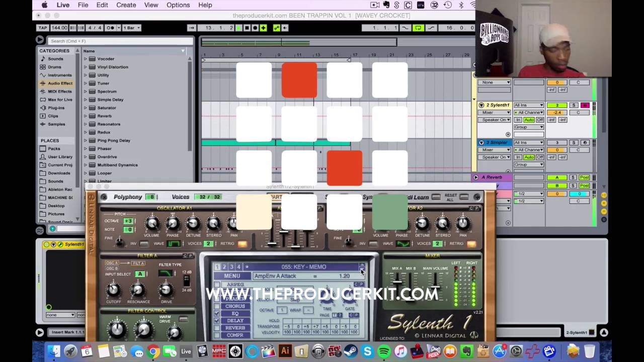Viewport: 644px width, 362px height.
Task: Click the green play button in transport
Action: coord(239,28)
